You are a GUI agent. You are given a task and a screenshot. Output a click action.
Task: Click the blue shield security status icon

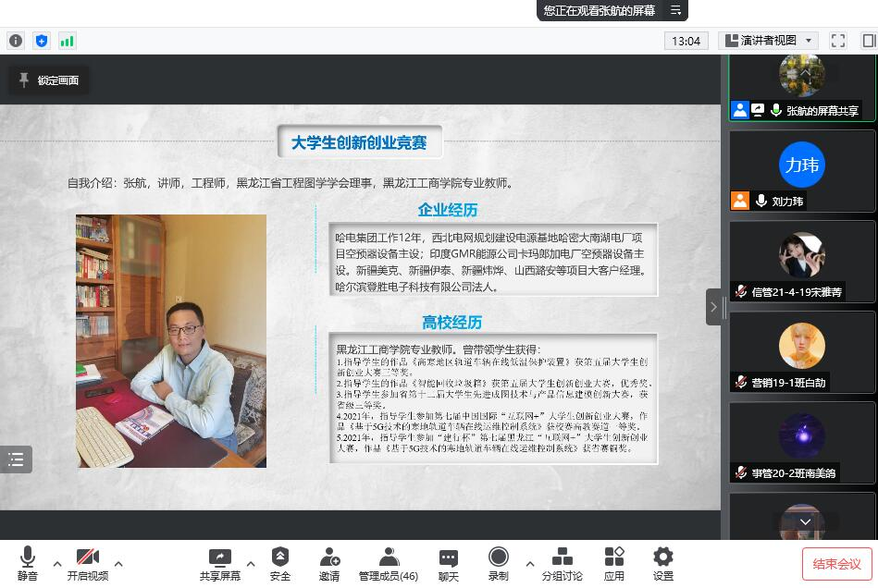click(x=41, y=41)
